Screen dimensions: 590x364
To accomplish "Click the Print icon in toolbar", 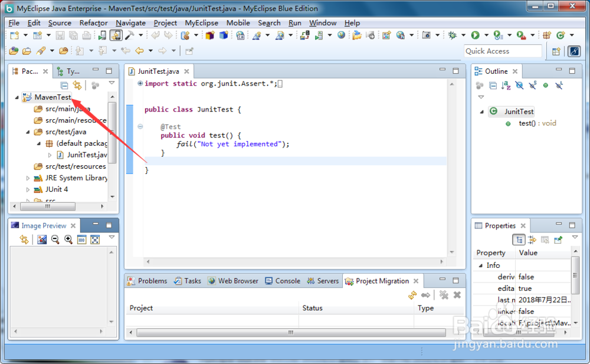I will tap(87, 35).
